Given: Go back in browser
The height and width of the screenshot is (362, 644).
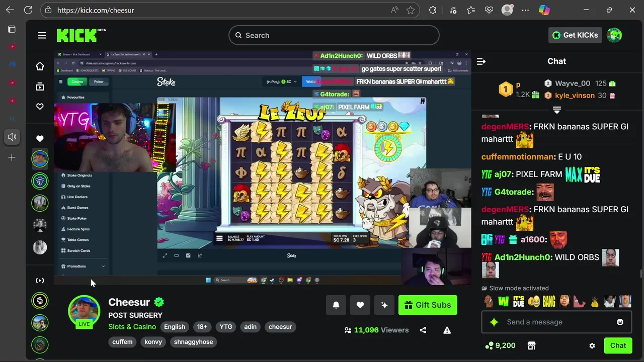Looking at the screenshot, I should point(10,10).
